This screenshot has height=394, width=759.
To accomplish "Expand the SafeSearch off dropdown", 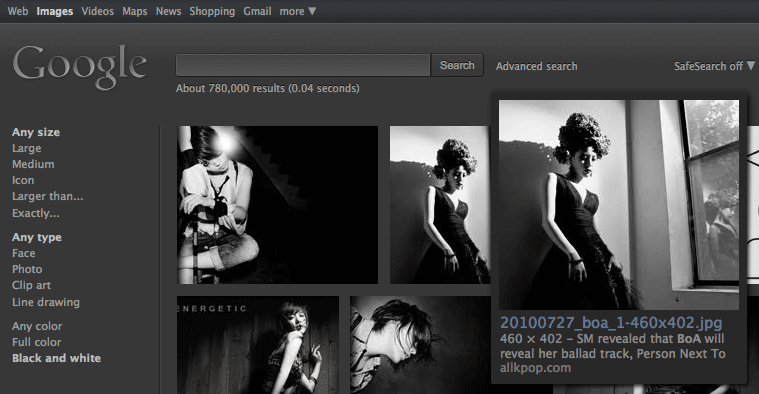I will 714,66.
